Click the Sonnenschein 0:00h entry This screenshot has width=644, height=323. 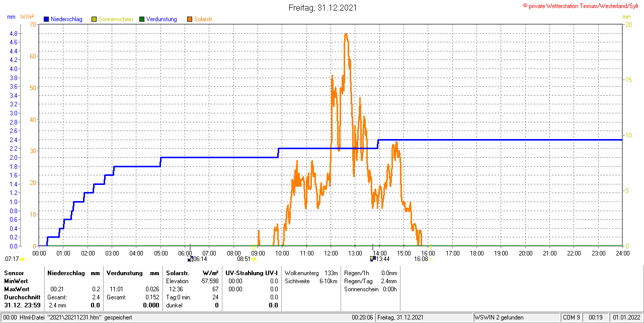pyautogui.click(x=370, y=289)
